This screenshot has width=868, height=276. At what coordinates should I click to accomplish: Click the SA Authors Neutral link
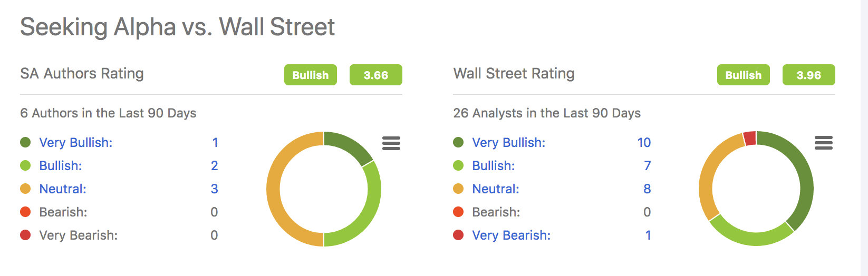point(63,189)
